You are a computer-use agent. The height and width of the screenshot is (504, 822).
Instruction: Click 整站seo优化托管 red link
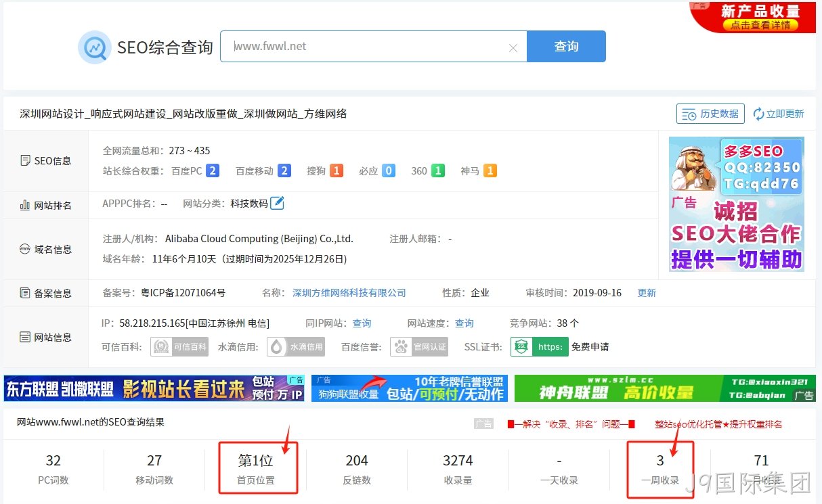(718, 424)
